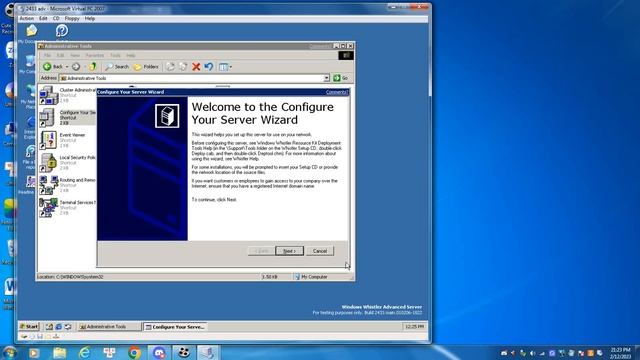Click the guest Start button
Image resolution: width=640 pixels, height=360 pixels.
coord(29,327)
